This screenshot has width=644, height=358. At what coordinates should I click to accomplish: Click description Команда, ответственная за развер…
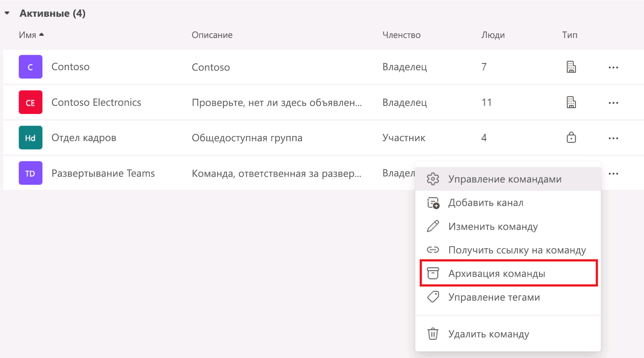pyautogui.click(x=276, y=174)
